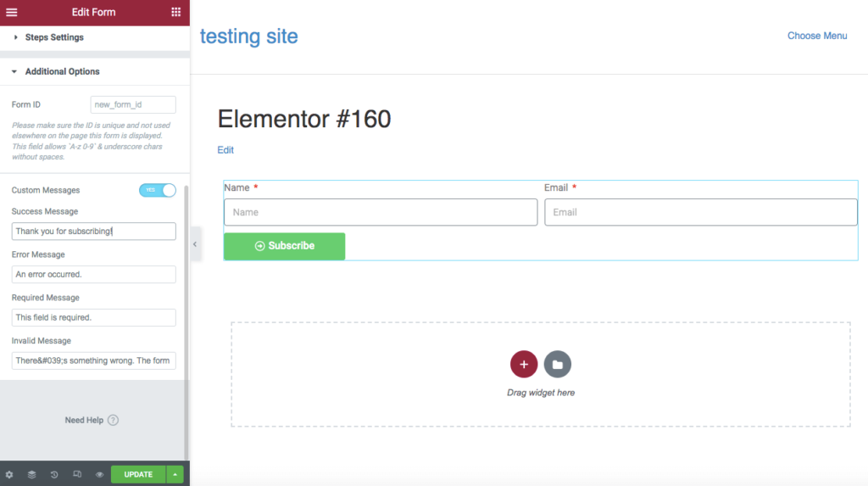The image size is (868, 486).
Task: Open the History icon in footer
Action: tap(54, 474)
